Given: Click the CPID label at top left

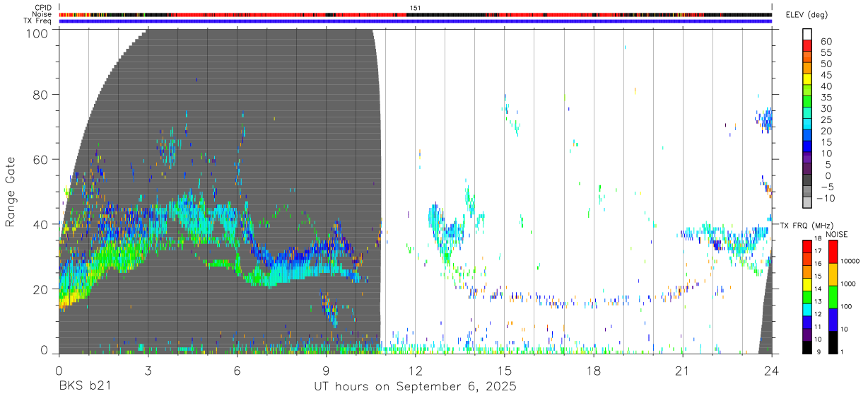Looking at the screenshot, I should [43, 8].
